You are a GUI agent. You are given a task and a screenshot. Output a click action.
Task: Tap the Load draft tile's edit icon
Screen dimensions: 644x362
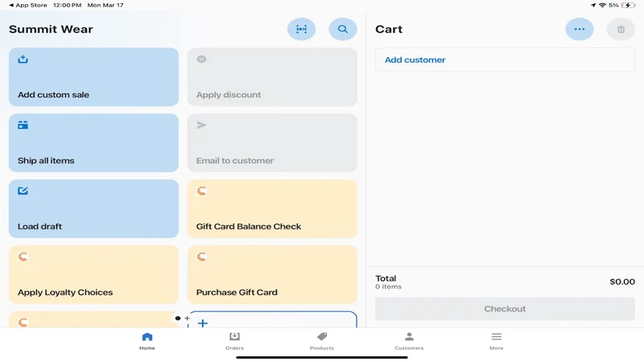tap(23, 191)
